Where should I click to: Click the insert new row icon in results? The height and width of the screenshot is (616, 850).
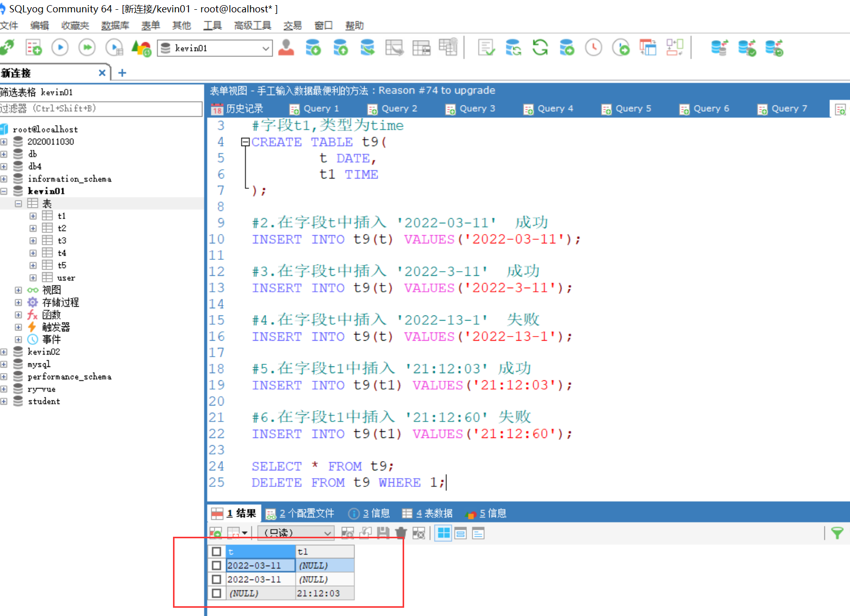tap(348, 533)
